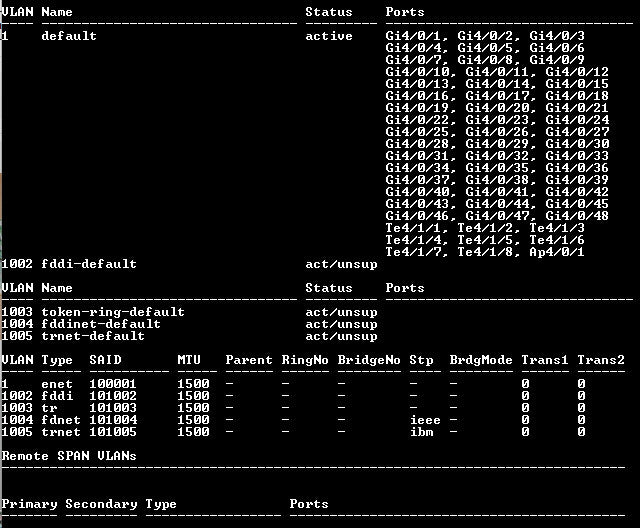Click the Trans2 column header

click(x=601, y=360)
